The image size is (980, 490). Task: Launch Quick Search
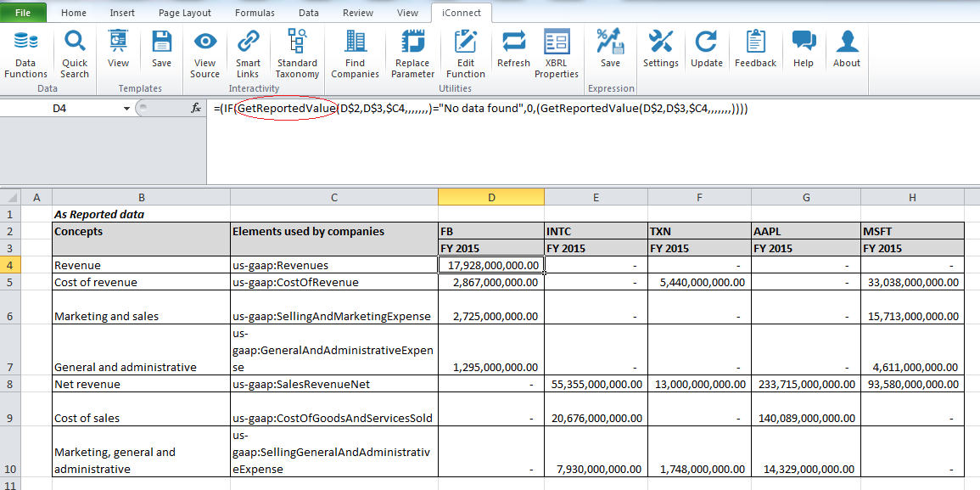[75, 55]
